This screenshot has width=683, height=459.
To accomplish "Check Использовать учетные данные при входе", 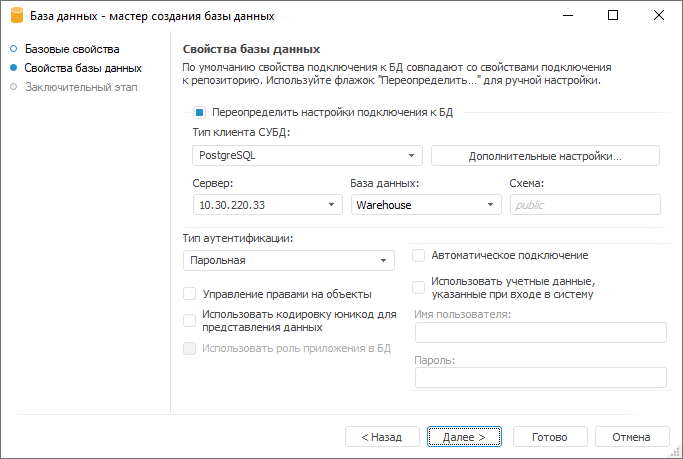I will [x=419, y=288].
